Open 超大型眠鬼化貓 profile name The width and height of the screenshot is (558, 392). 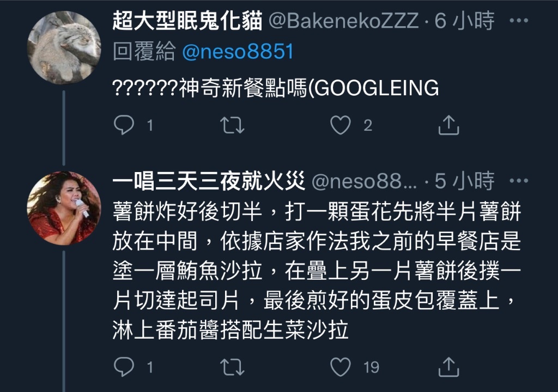(187, 21)
